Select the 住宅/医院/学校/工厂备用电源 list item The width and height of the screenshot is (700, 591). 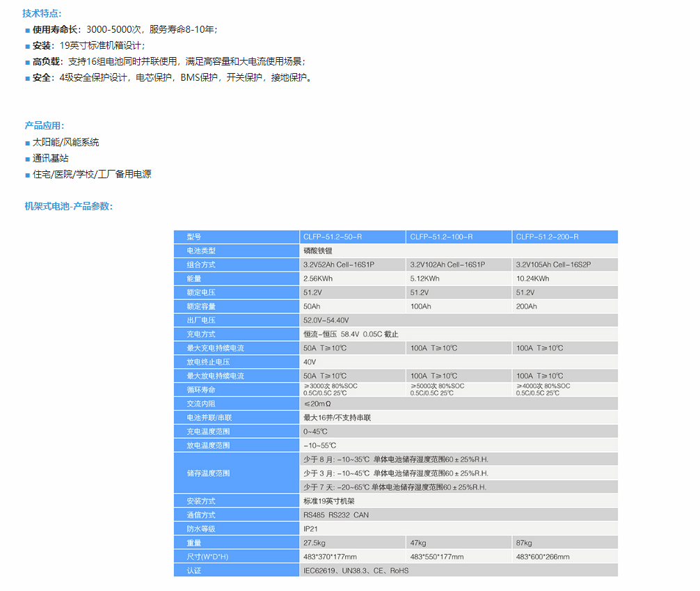(92, 174)
